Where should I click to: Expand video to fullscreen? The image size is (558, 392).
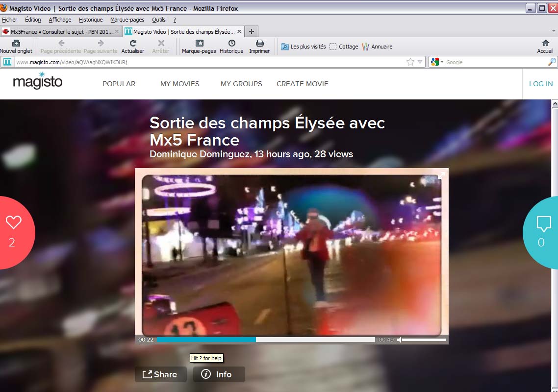(x=441, y=175)
